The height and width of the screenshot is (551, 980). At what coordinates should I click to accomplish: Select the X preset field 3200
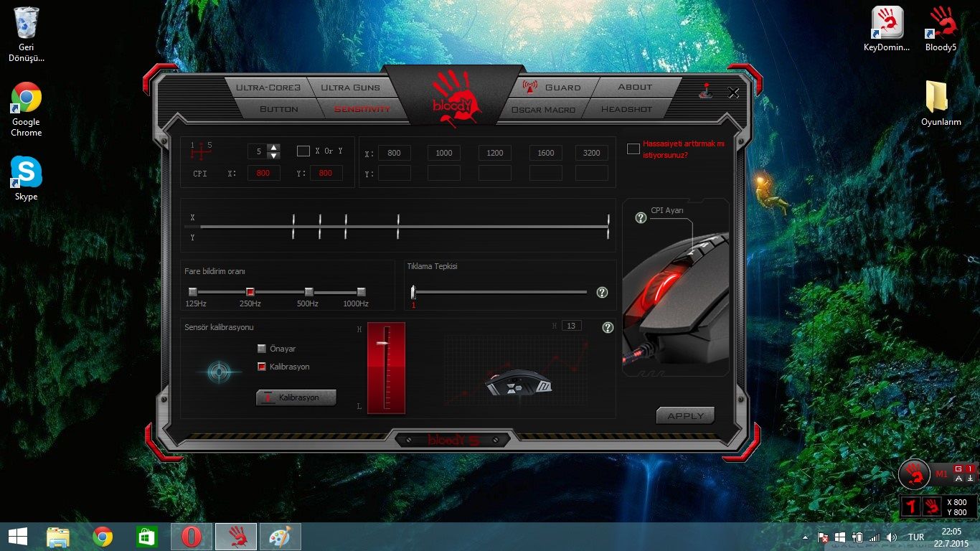(592, 153)
